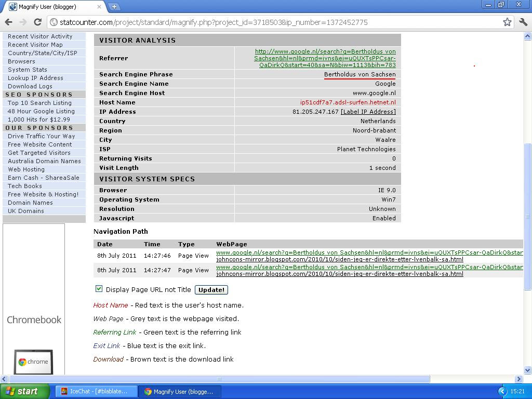Click the Update! button
Image resolution: width=532 pixels, height=399 pixels.
(211, 290)
